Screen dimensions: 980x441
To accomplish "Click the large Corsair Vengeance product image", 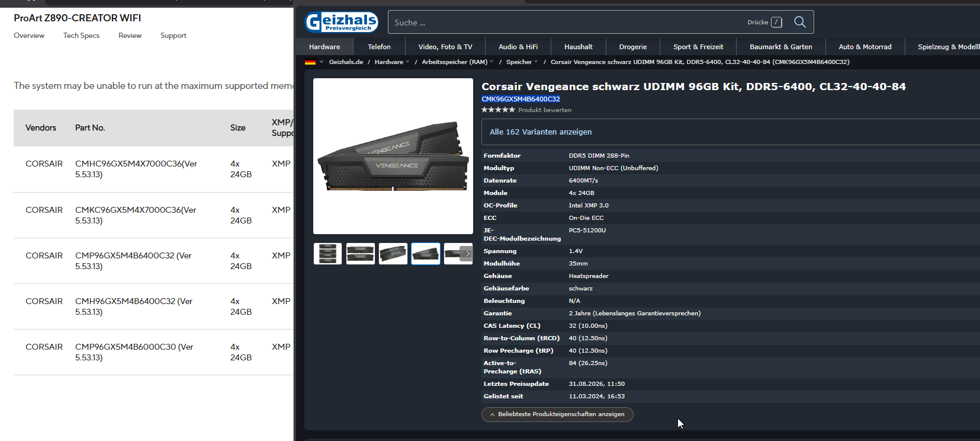I will 393,156.
